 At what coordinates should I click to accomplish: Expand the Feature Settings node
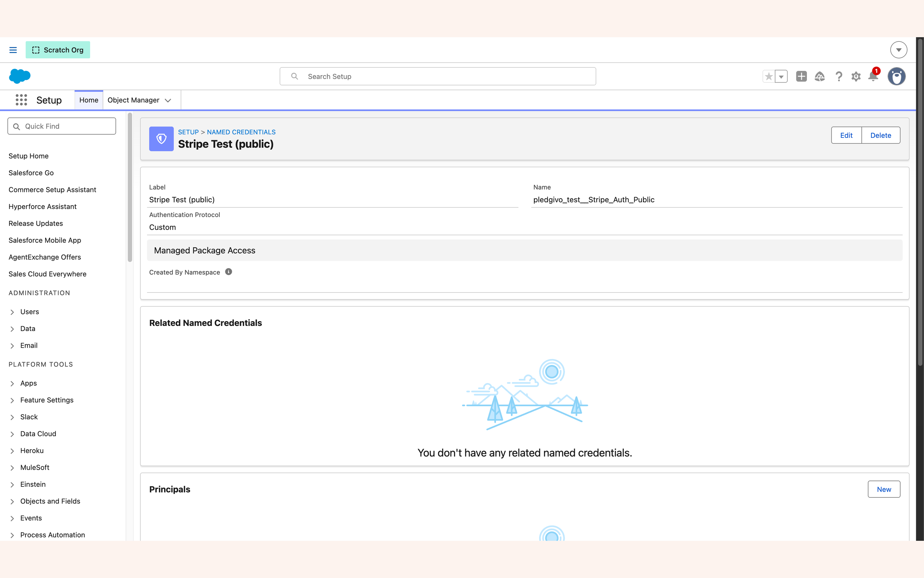coord(12,400)
